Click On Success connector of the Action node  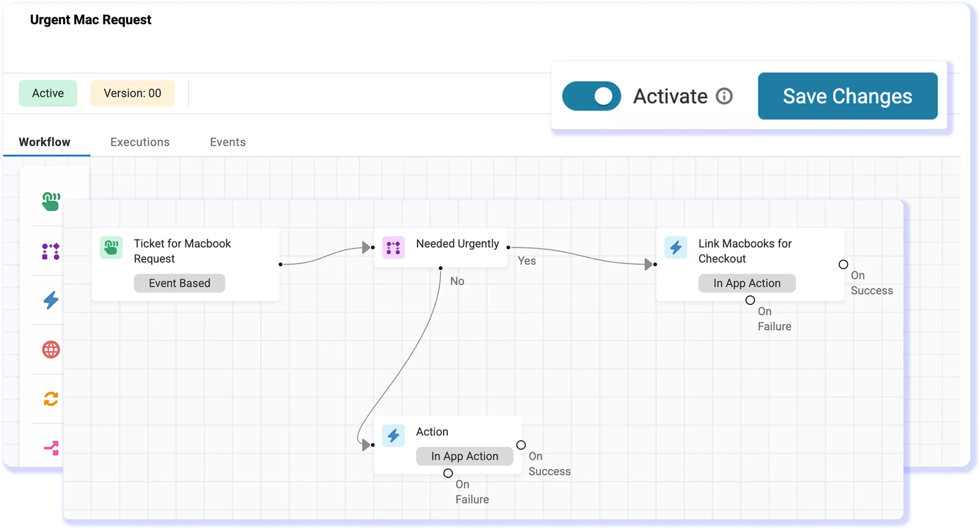(x=521, y=445)
